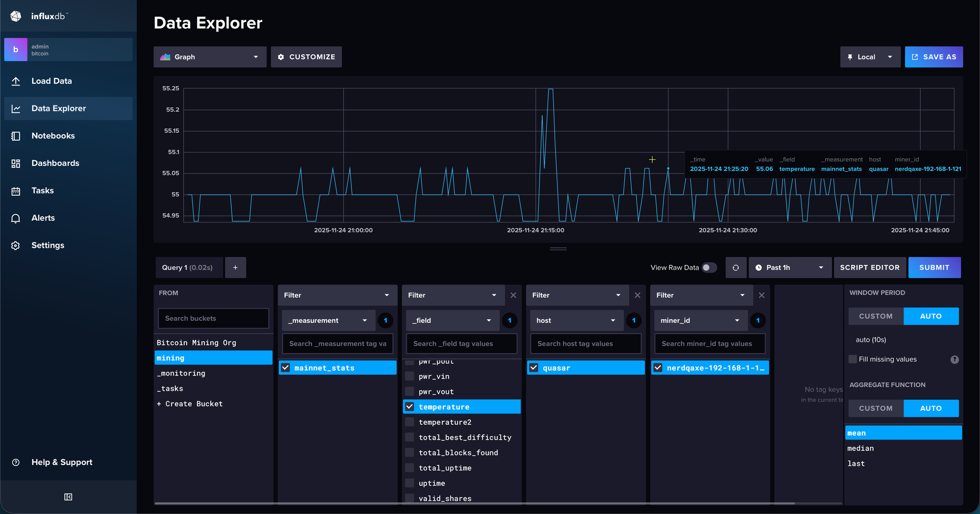This screenshot has width=980, height=514.
Task: Open the Script Editor
Action: pyautogui.click(x=869, y=268)
